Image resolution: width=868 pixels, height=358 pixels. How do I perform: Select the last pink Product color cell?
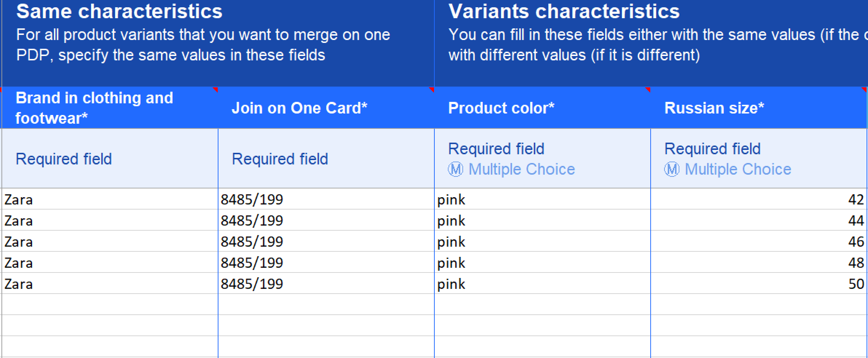[542, 283]
